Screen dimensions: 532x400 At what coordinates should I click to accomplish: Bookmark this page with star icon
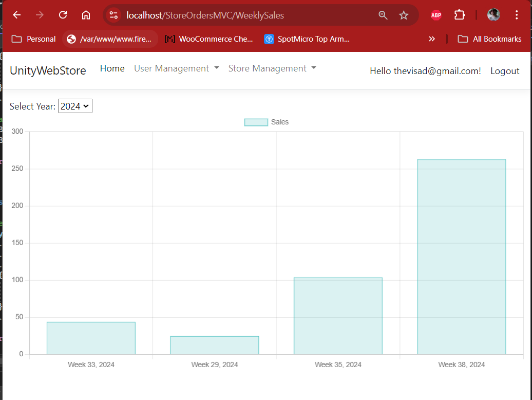(x=404, y=15)
